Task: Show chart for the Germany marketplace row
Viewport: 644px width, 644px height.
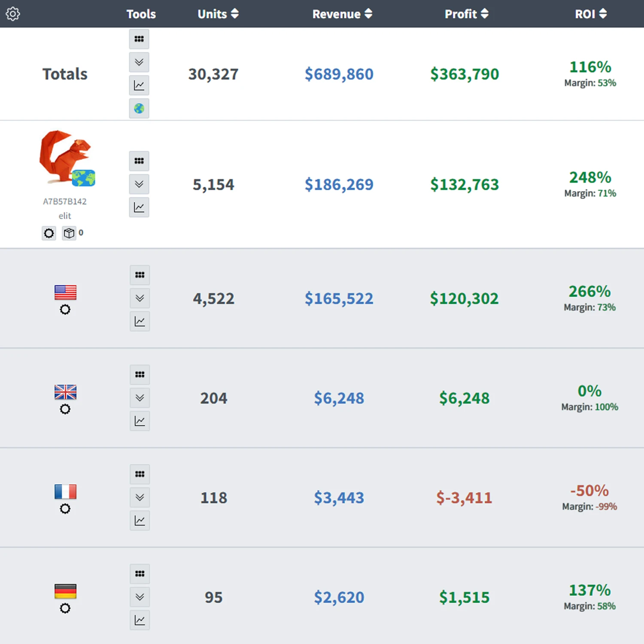Action: 140,620
